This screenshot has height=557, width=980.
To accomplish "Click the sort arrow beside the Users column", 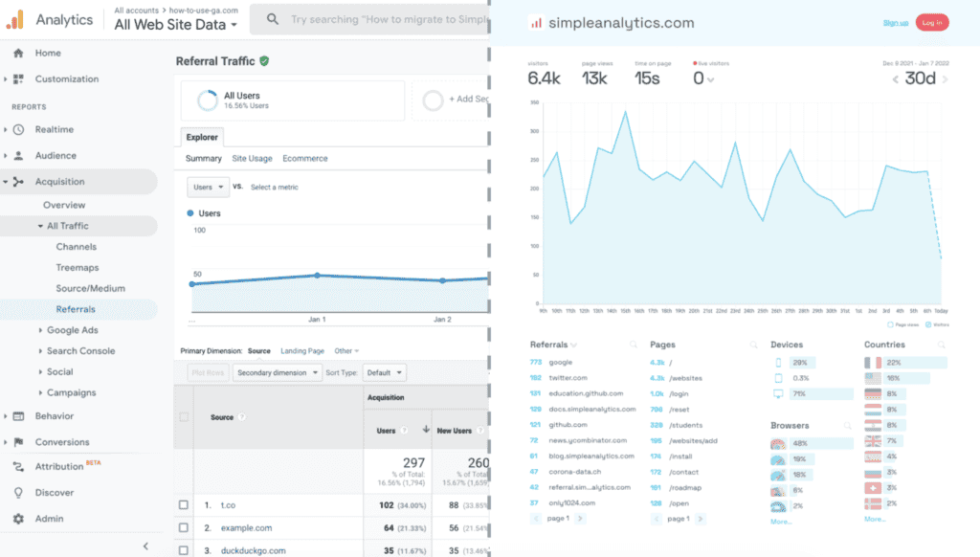I will coord(426,429).
